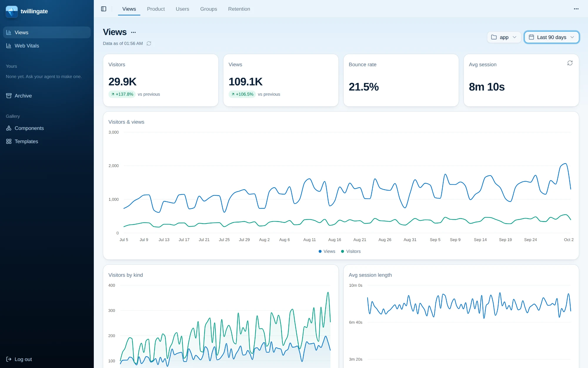This screenshot has width=588, height=368.
Task: Click Log out text
Action: (x=23, y=359)
